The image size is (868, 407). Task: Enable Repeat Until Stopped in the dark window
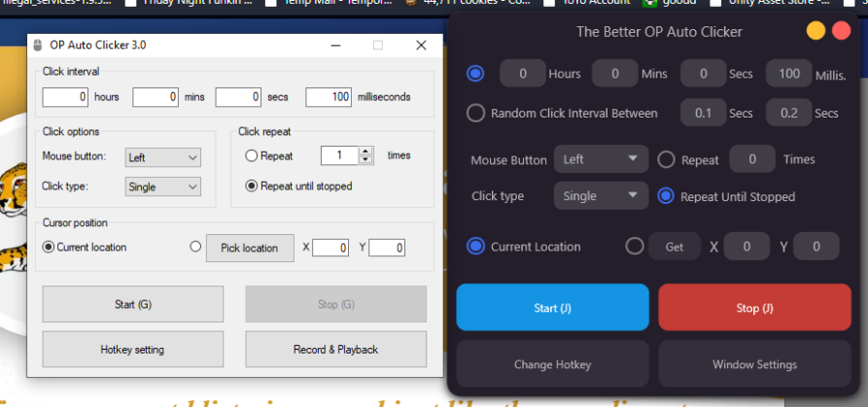(666, 196)
